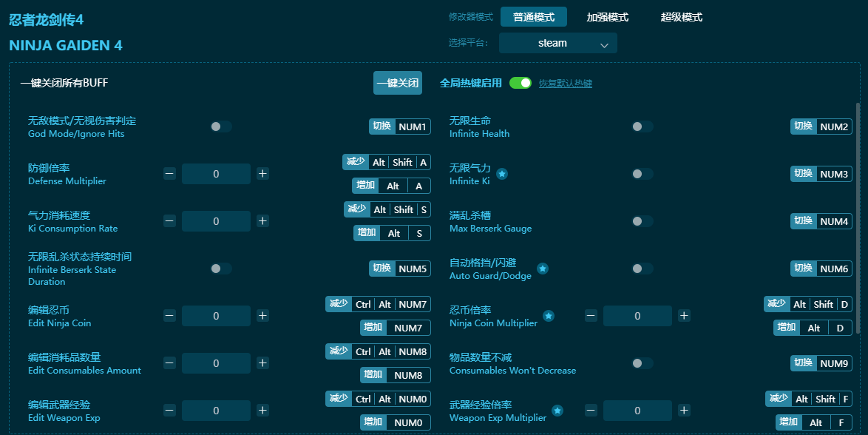The width and height of the screenshot is (868, 435).
Task: Click Ctrl Alt NUM7 decrease hotkey
Action: (378, 304)
